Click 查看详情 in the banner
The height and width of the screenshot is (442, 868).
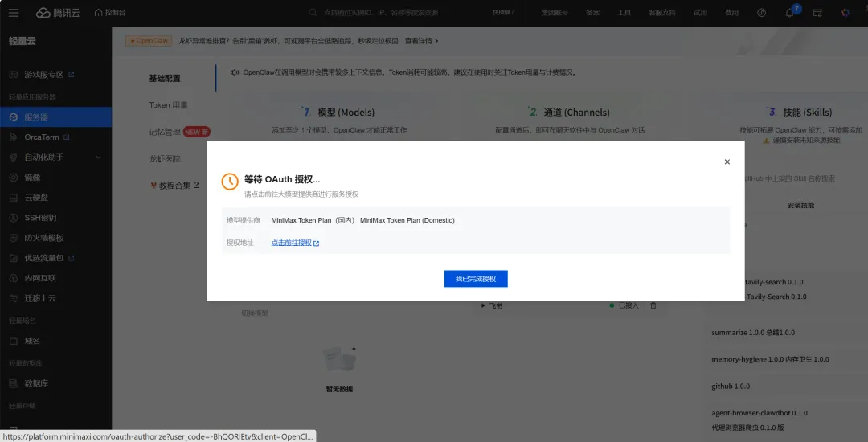point(422,41)
